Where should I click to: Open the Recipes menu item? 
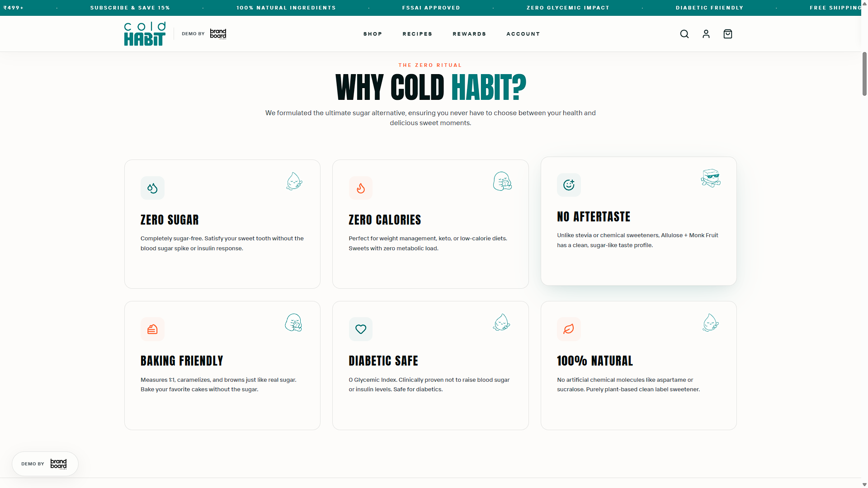tap(417, 34)
